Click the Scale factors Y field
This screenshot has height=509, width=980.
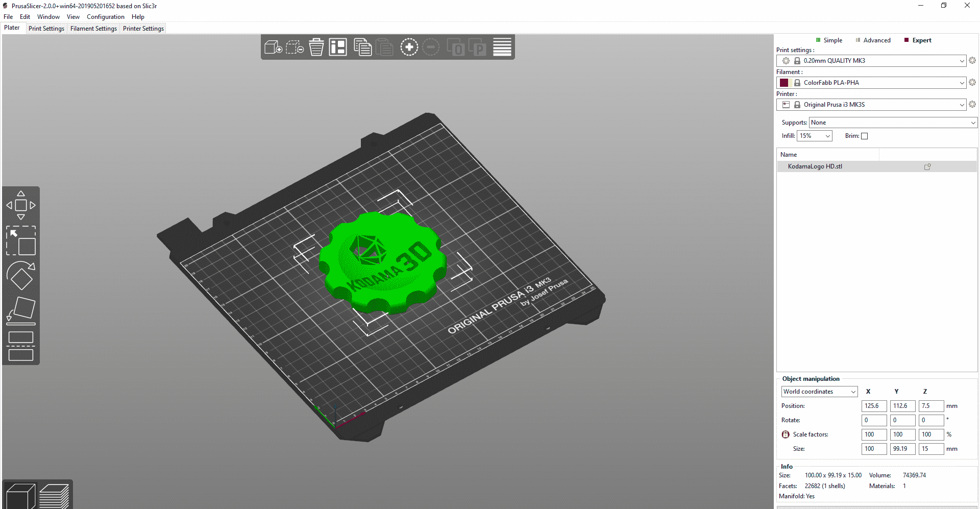coord(903,434)
